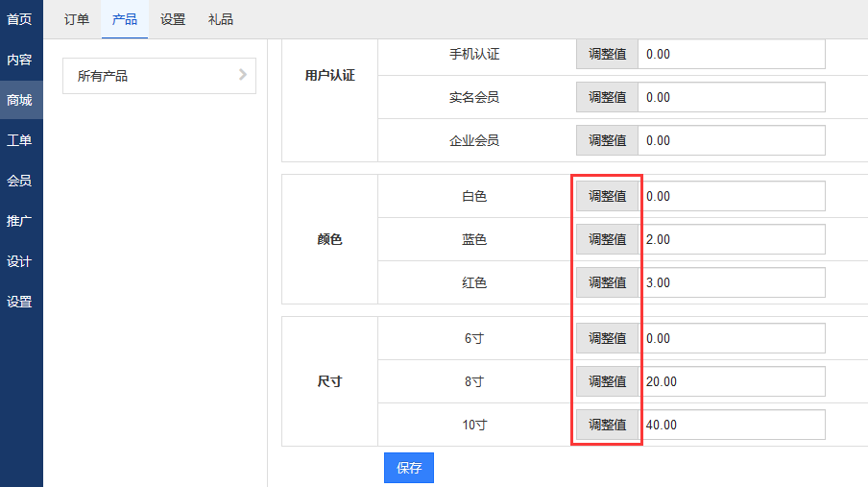Switch to the top 设置 tab
This screenshot has height=487, width=868.
(x=173, y=19)
